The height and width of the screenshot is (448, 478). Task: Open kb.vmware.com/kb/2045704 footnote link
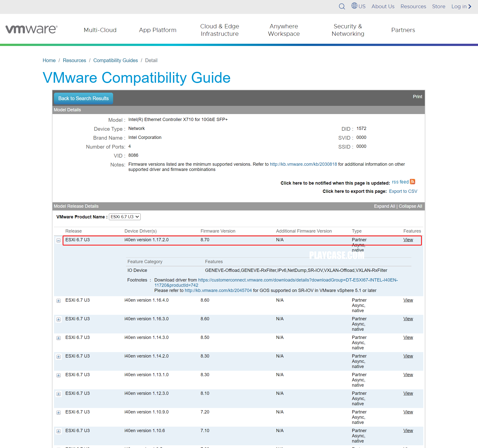[x=218, y=290]
